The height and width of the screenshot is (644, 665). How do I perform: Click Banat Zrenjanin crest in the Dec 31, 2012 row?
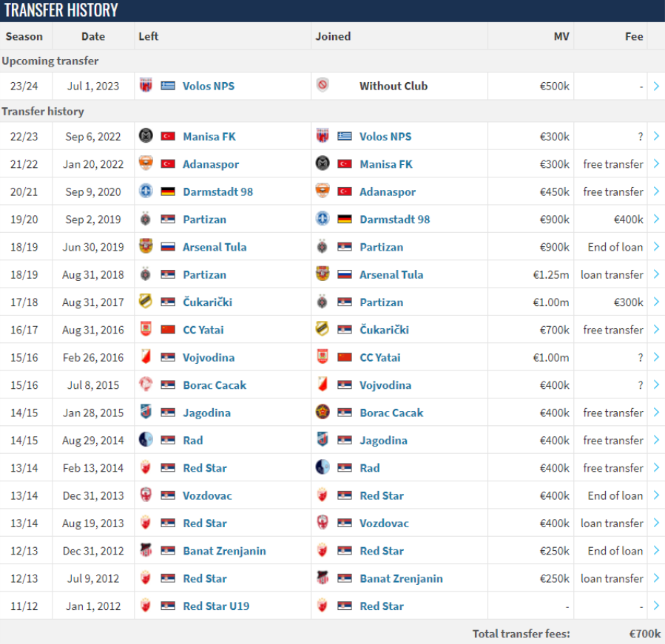tap(146, 550)
